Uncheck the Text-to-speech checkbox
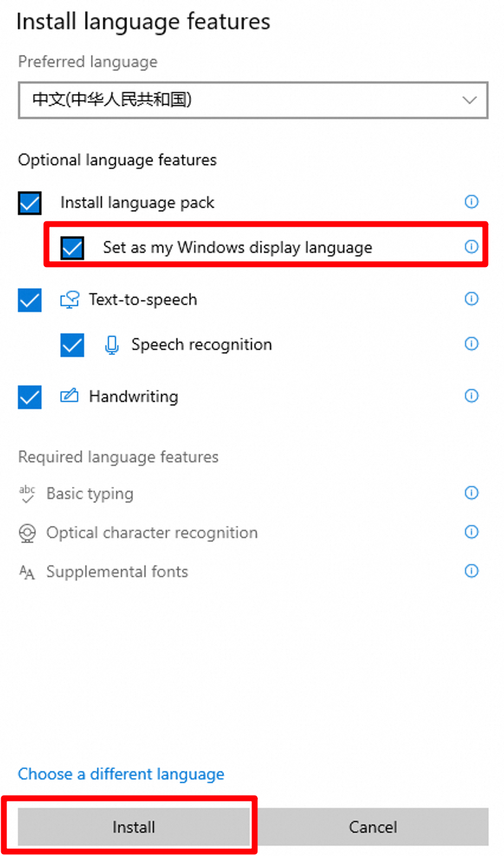Screen dimensions: 504x856 [30, 300]
